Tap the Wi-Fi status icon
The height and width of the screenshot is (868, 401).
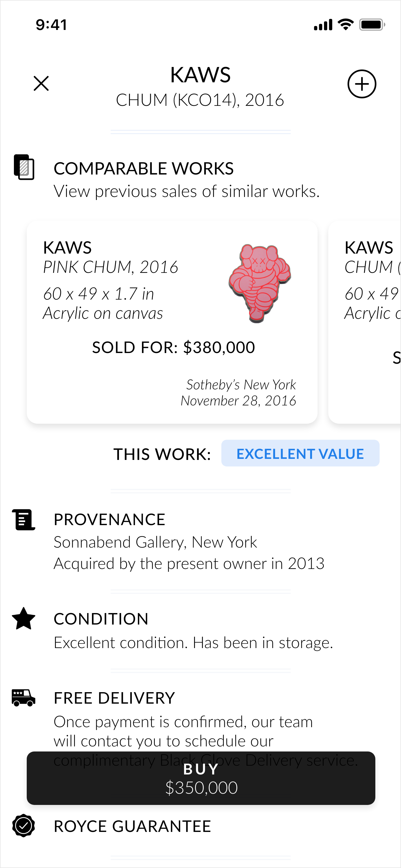(346, 25)
